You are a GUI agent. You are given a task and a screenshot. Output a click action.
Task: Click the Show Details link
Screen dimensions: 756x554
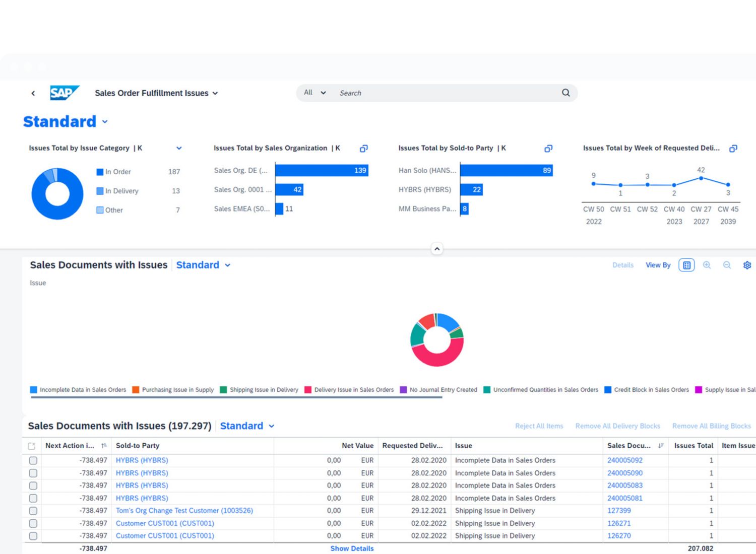pyautogui.click(x=352, y=548)
